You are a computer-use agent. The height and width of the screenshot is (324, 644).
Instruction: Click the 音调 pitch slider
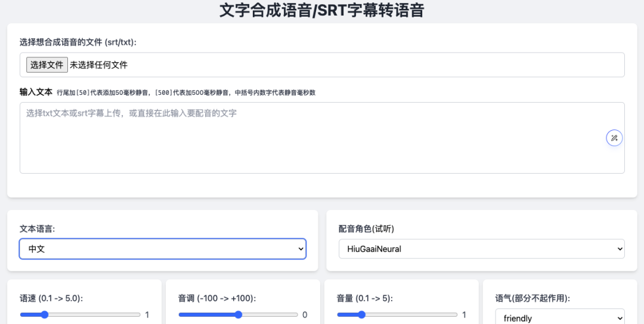click(x=238, y=315)
